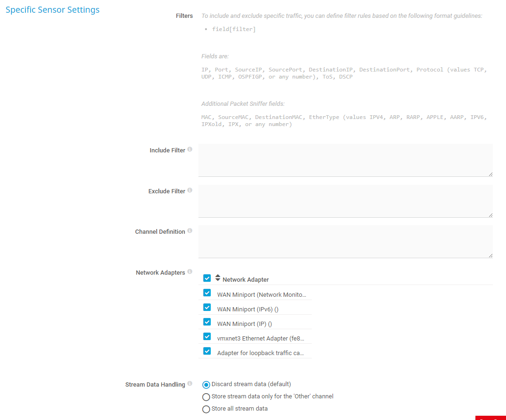The width and height of the screenshot is (506, 420).
Task: Sort the Network Adapter column using arrows
Action: click(218, 278)
